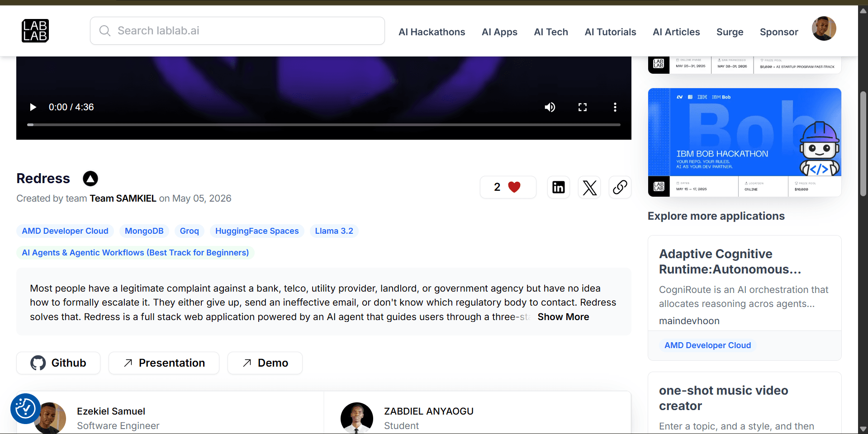Screen dimensions: 868x434
Task: Go to AI Apps
Action: (499, 32)
